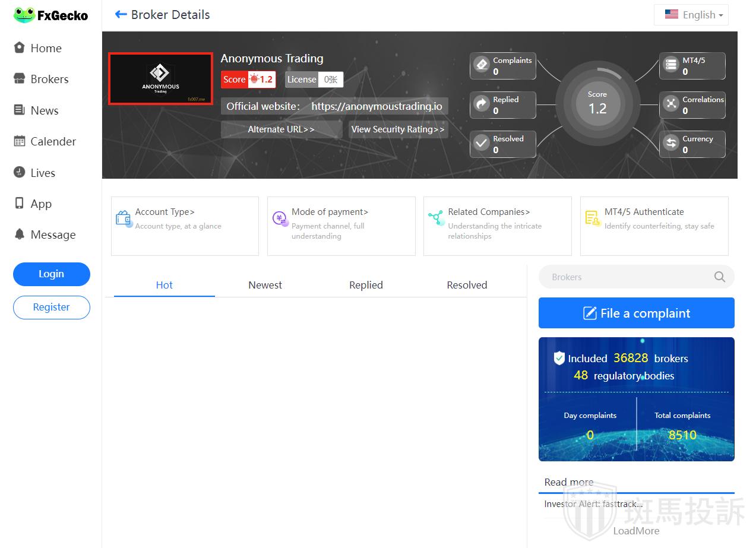The width and height of the screenshot is (756, 548).
Task: Click the search magnifier in Brokers field
Action: pyautogui.click(x=719, y=277)
